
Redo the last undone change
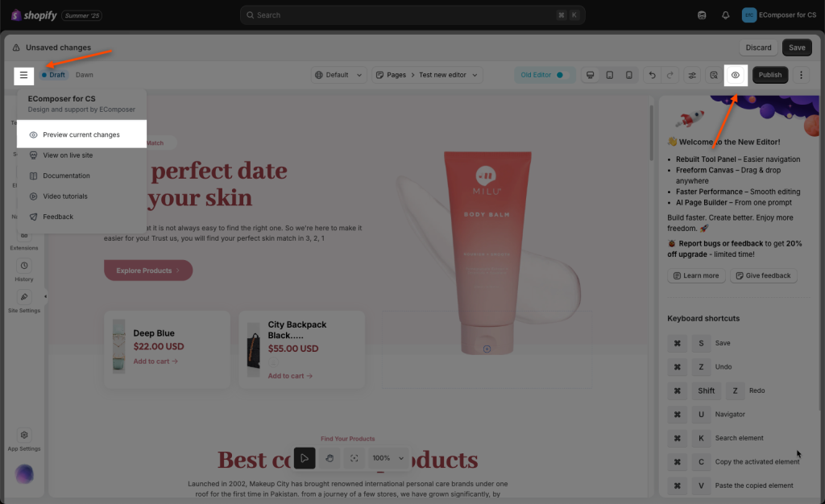(670, 75)
